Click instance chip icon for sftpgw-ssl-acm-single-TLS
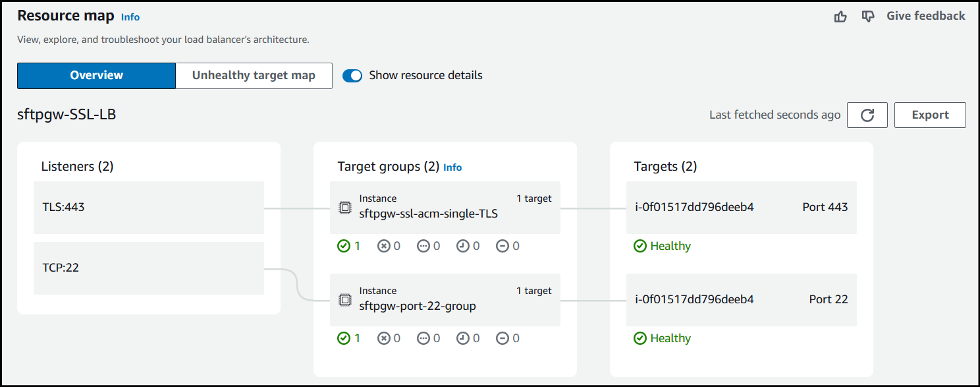The height and width of the screenshot is (387, 980). coord(344,208)
